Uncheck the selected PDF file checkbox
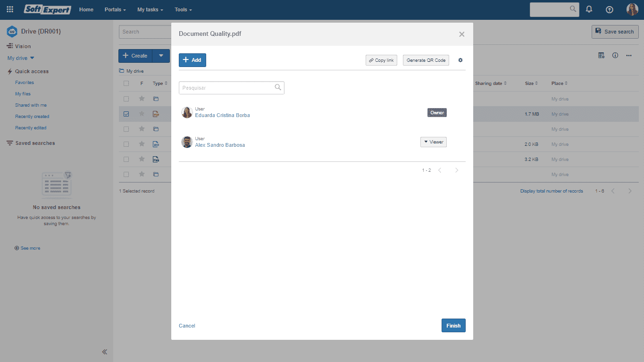The height and width of the screenshot is (362, 644). [126, 114]
